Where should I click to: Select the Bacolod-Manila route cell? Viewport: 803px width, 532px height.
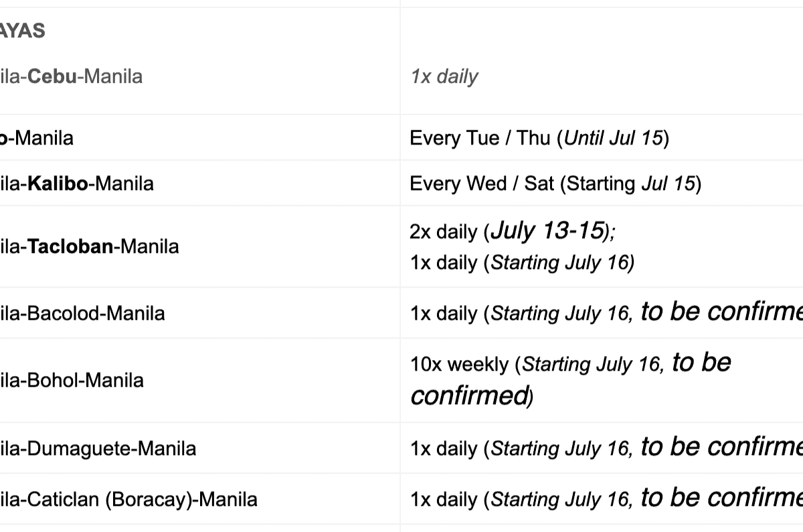[x=82, y=313]
